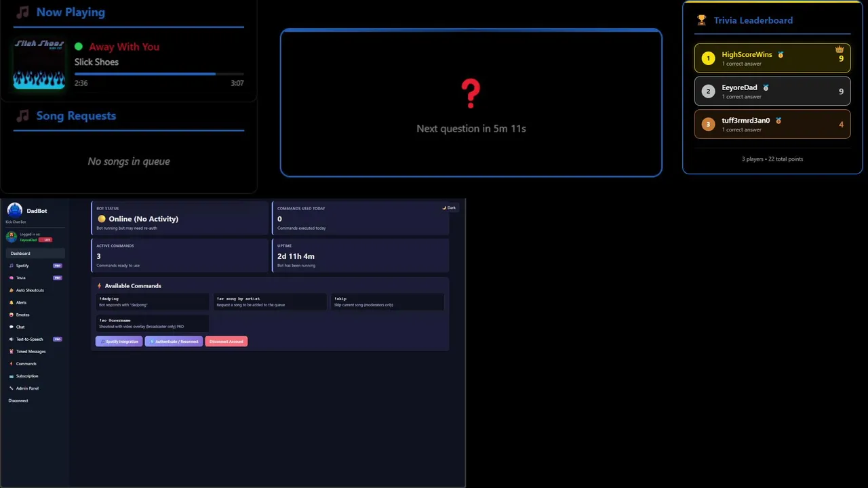Screen dimensions: 868x488
Task: Click the EeyoreDad user avatar in sidebar
Action: (11, 237)
